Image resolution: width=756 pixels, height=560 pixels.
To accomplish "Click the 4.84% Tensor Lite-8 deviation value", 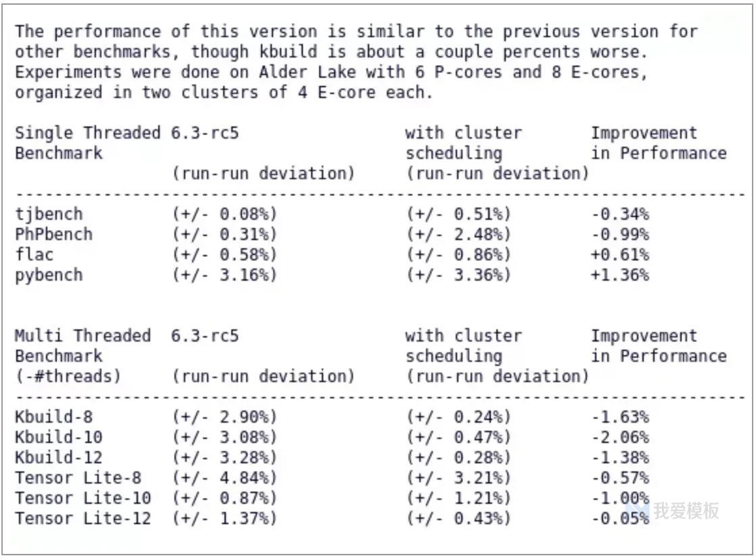I will tap(244, 477).
